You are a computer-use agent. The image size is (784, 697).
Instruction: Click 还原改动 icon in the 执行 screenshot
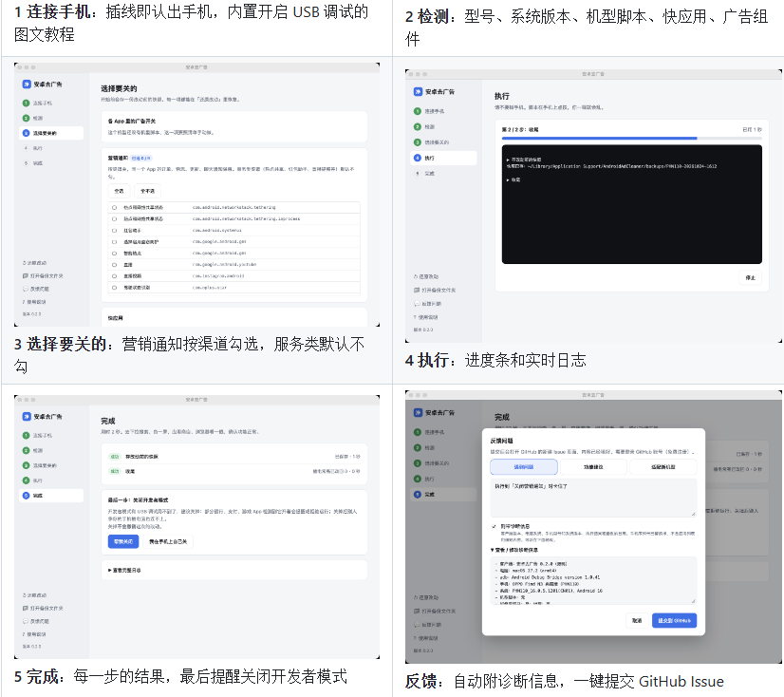(x=416, y=276)
